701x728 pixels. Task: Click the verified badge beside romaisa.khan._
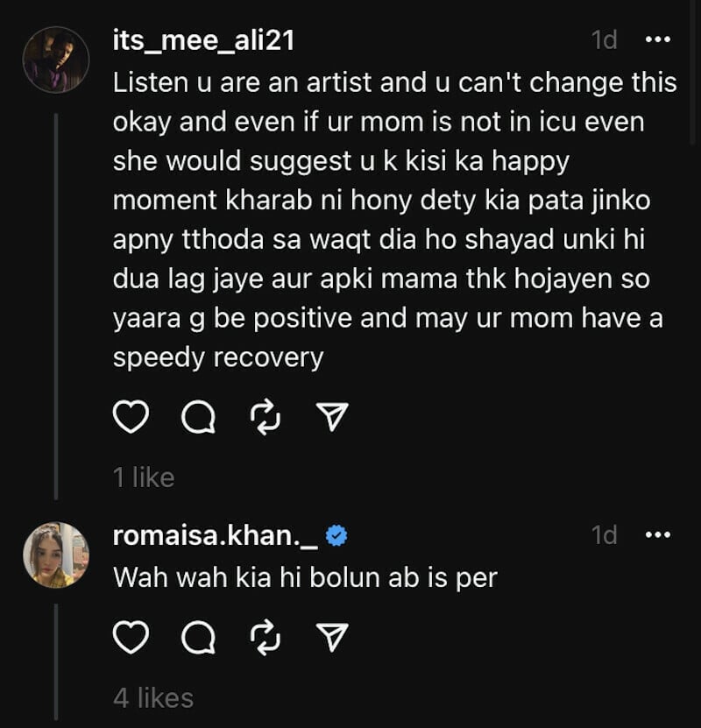pos(336,536)
